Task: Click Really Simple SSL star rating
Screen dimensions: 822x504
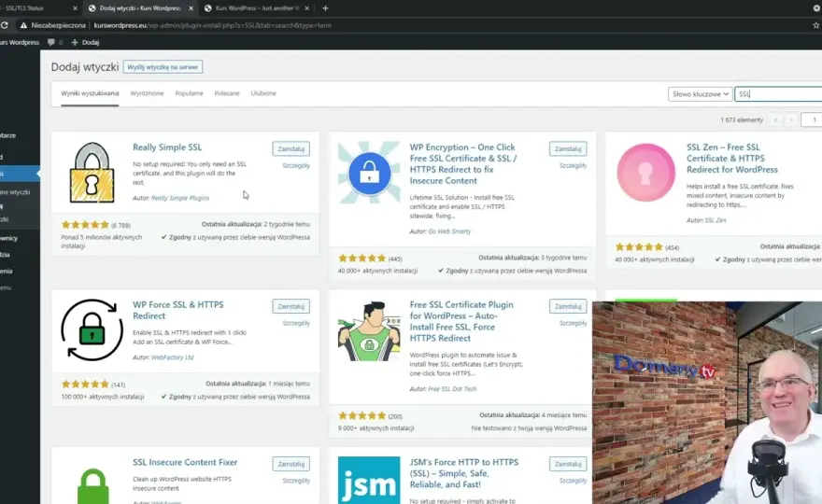Action: (x=85, y=225)
